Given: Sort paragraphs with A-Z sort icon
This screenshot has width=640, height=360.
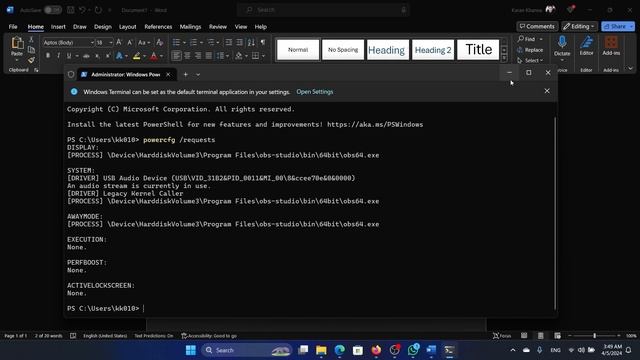Looking at the screenshot, I should coord(251,42).
